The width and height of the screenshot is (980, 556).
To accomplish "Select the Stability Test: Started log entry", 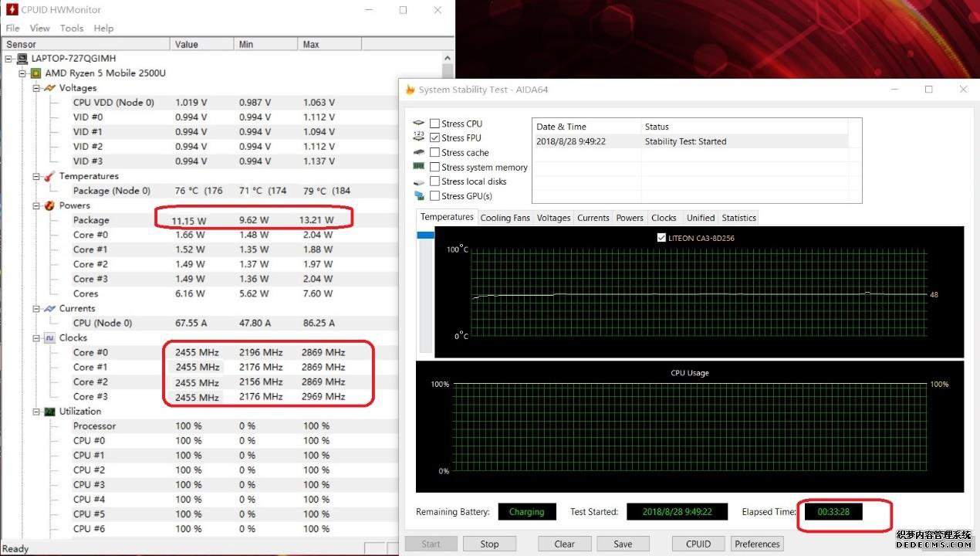I will click(x=691, y=141).
